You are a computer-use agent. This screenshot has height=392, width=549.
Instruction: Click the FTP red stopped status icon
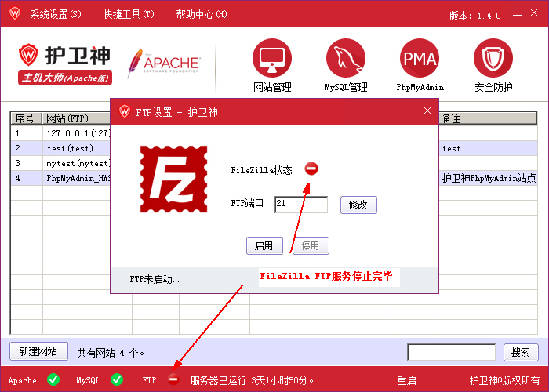click(x=173, y=379)
